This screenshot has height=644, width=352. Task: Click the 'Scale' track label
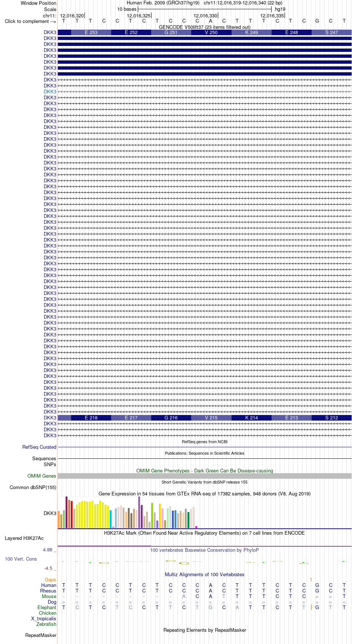50,9
